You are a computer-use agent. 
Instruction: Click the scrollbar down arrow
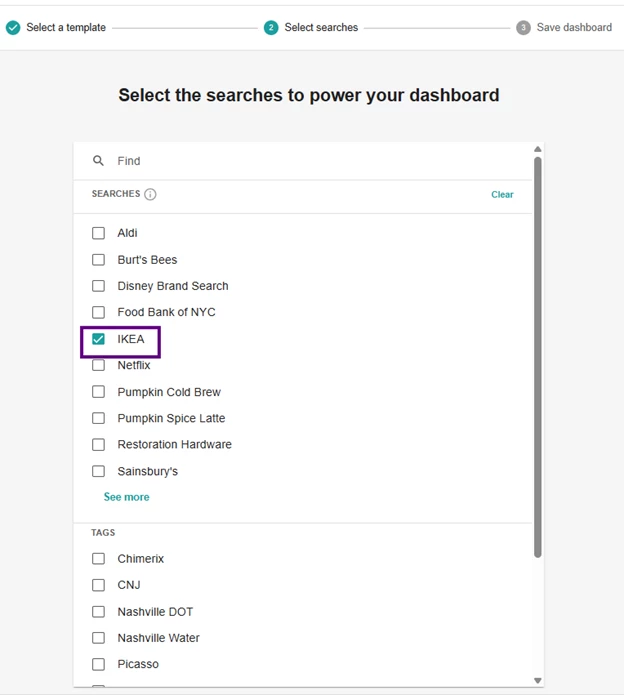[x=538, y=680]
